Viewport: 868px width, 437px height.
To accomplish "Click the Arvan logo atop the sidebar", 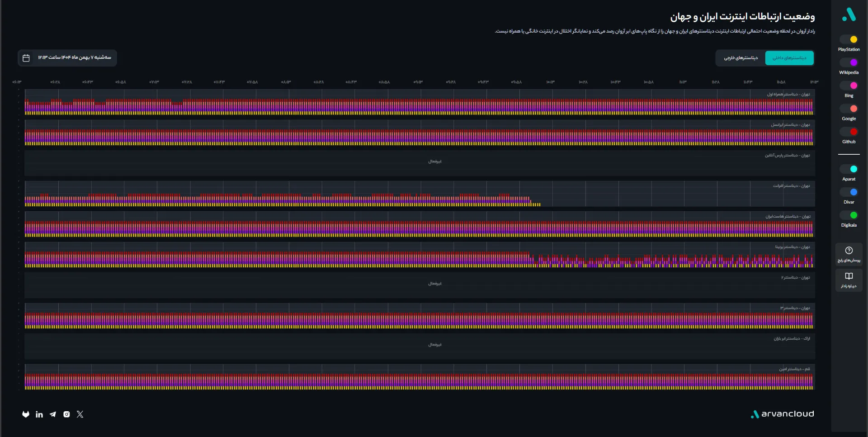I will tap(849, 14).
